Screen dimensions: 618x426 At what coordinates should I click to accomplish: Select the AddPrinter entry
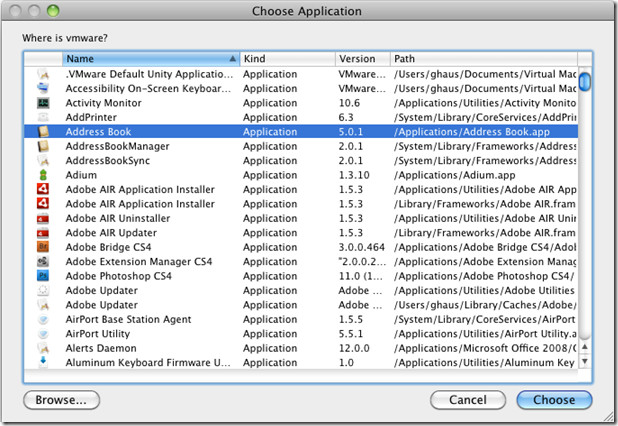91,117
